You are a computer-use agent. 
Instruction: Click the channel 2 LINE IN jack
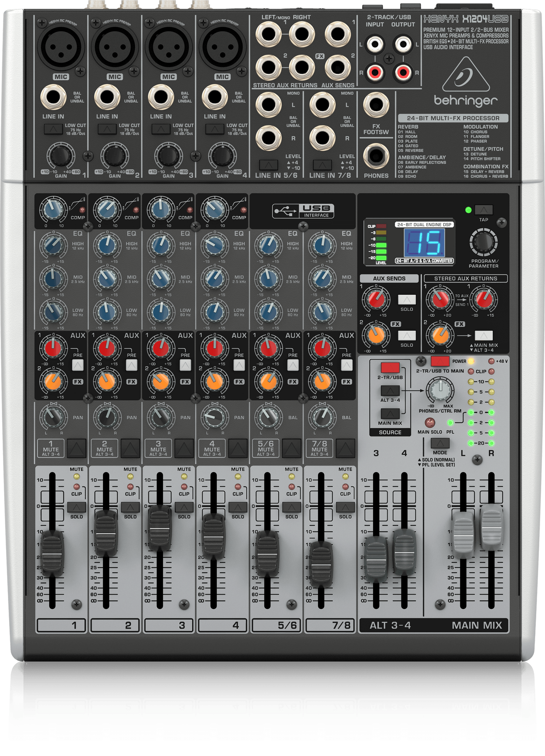107,97
